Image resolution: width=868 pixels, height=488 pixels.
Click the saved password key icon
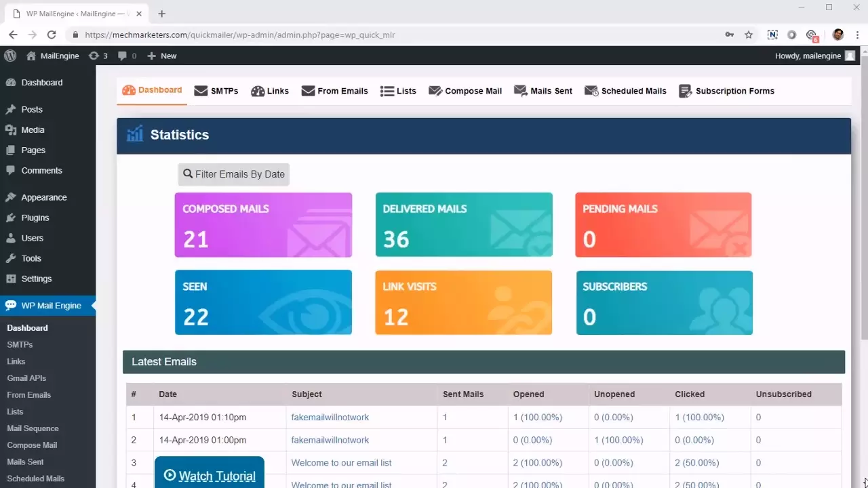point(730,35)
